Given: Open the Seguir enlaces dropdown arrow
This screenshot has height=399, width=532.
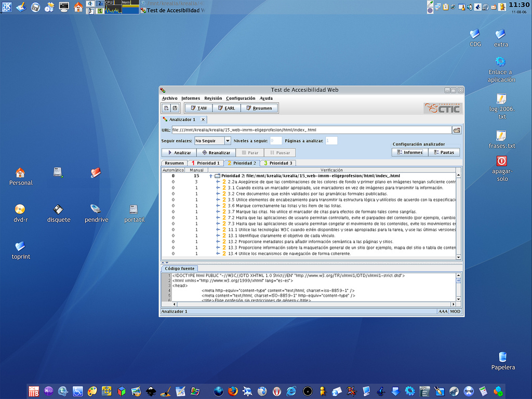Looking at the screenshot, I should click(x=228, y=140).
